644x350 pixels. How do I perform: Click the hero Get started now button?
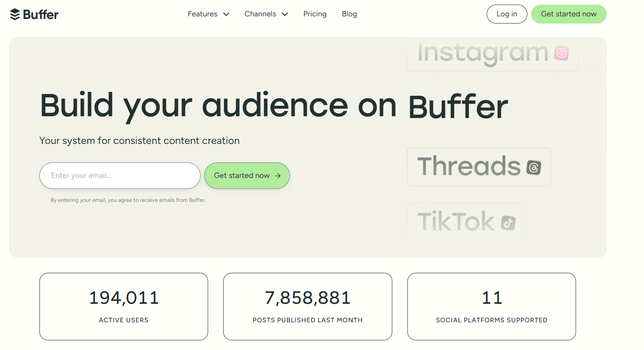[247, 175]
